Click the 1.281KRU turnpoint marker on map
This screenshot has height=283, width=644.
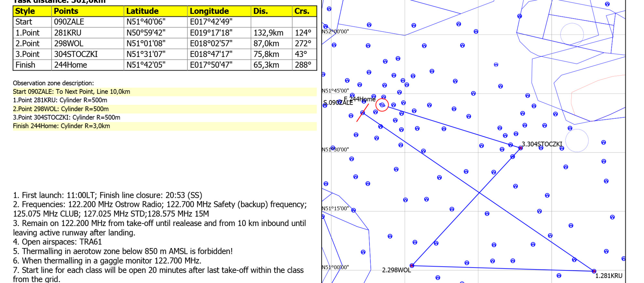coord(594,271)
